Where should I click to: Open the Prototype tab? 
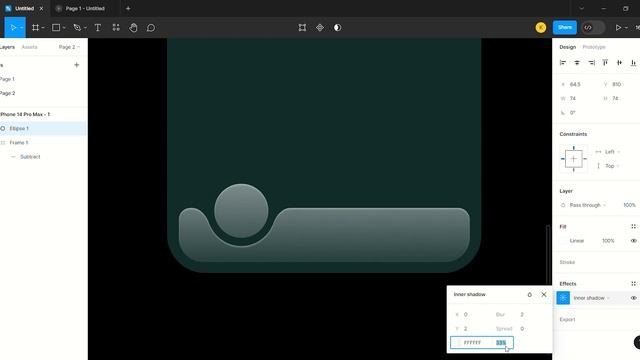[594, 47]
